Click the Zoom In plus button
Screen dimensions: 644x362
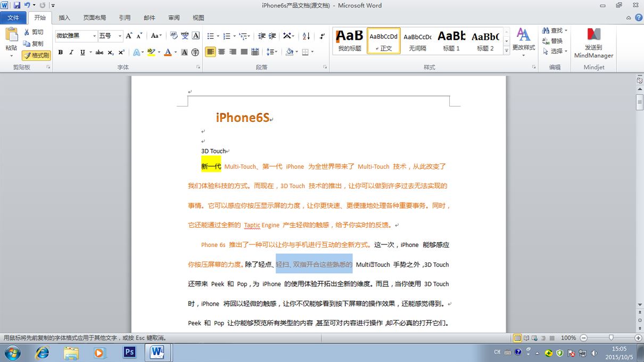[x=638, y=338]
